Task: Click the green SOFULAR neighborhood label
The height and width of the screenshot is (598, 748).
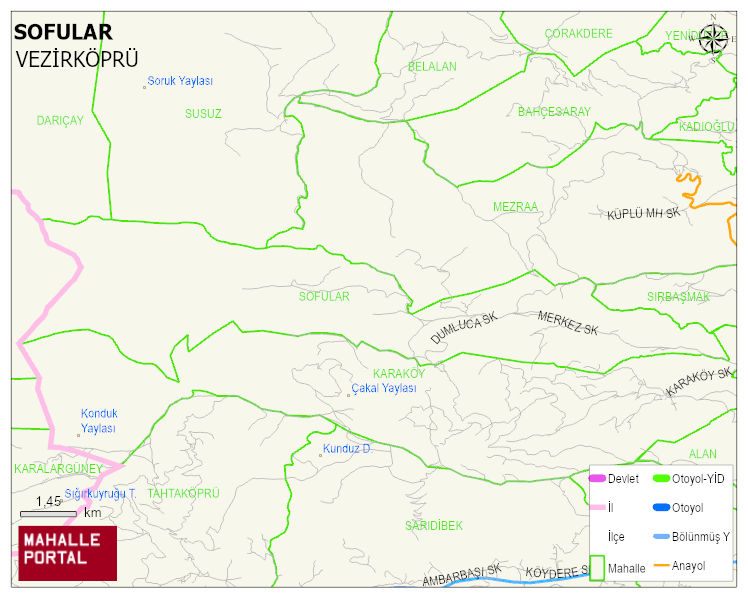Action: (324, 297)
